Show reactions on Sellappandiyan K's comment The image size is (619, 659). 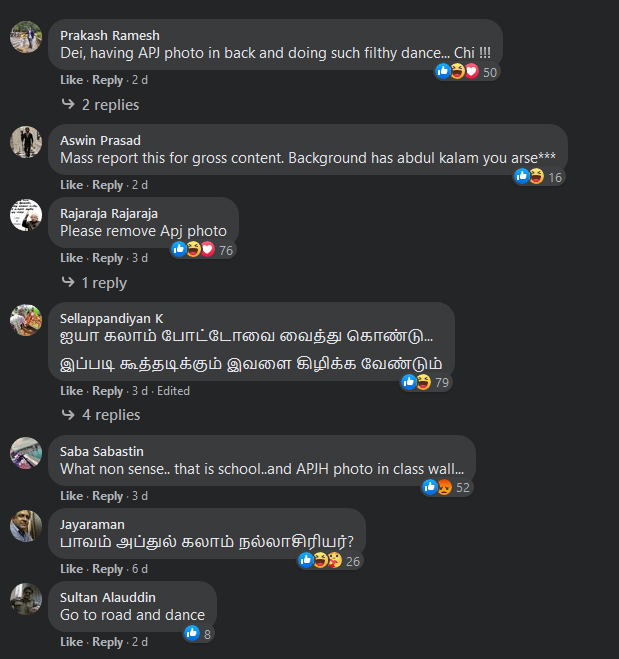426,382
